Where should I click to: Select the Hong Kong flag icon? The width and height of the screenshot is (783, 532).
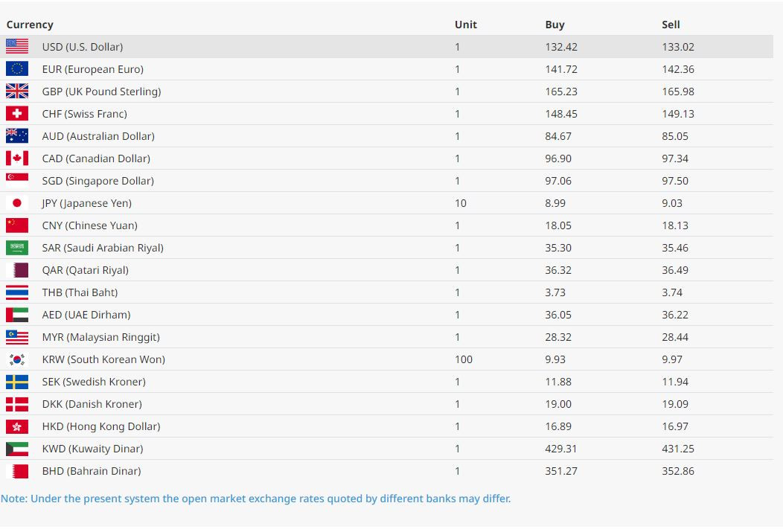[17, 426]
